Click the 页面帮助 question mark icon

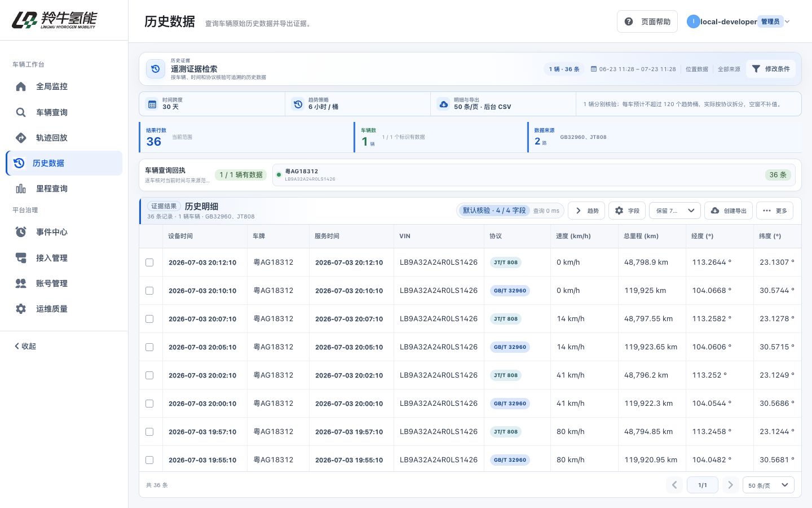coord(629,21)
